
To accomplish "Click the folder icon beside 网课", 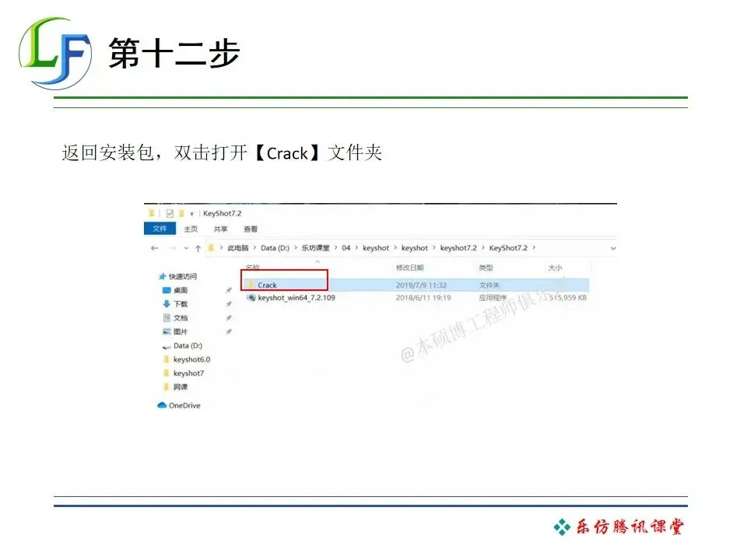I will pyautogui.click(x=167, y=387).
